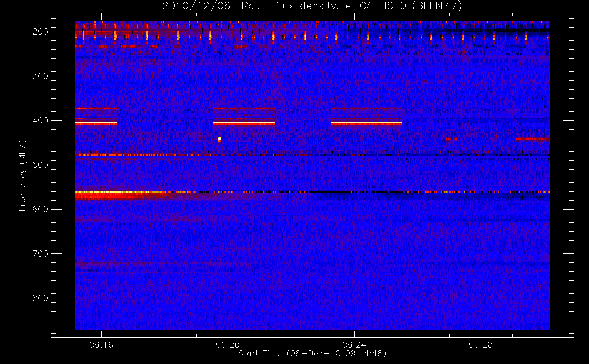Click the 600 frequency tick label
589x364 pixels.
click(40, 209)
